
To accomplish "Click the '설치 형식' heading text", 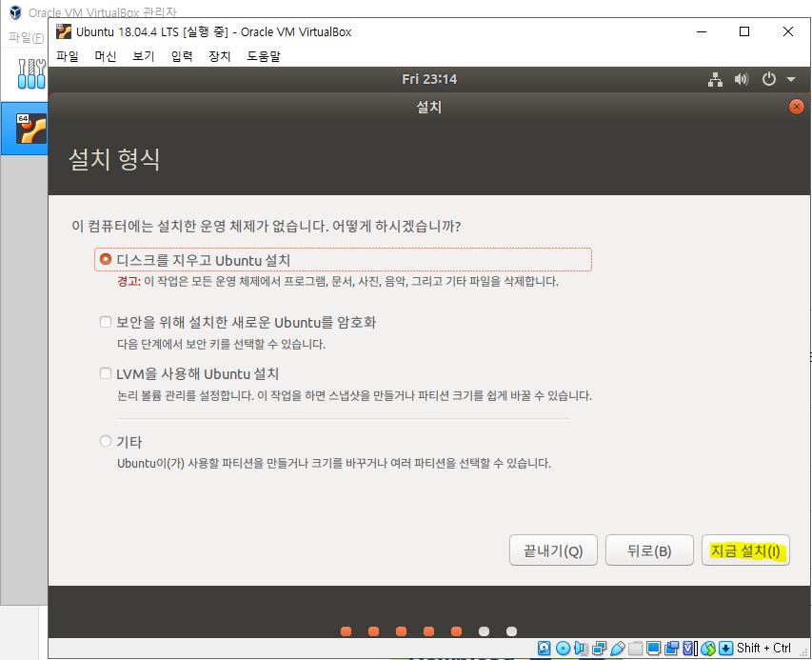I will 114,158.
